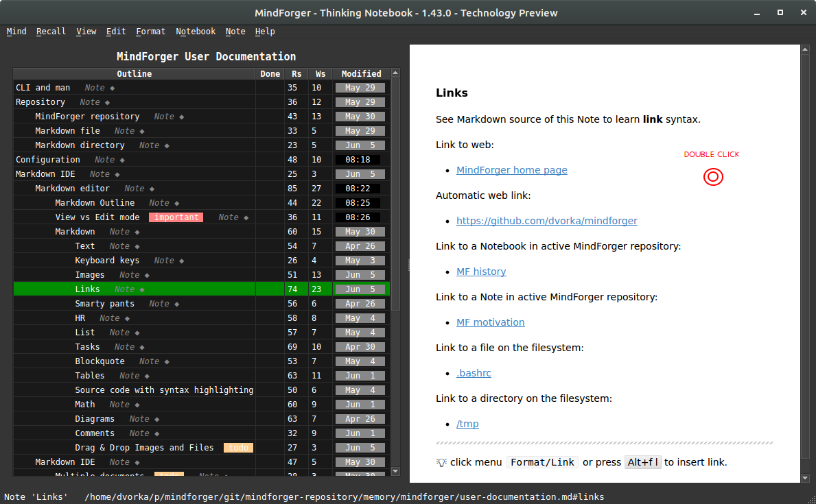Screen dimensions: 816x504
Task: Click the outline vertical scrollbar
Action: click(x=395, y=206)
